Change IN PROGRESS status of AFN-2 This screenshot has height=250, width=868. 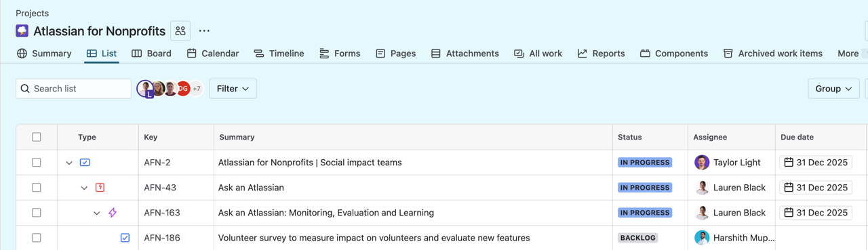coord(645,163)
